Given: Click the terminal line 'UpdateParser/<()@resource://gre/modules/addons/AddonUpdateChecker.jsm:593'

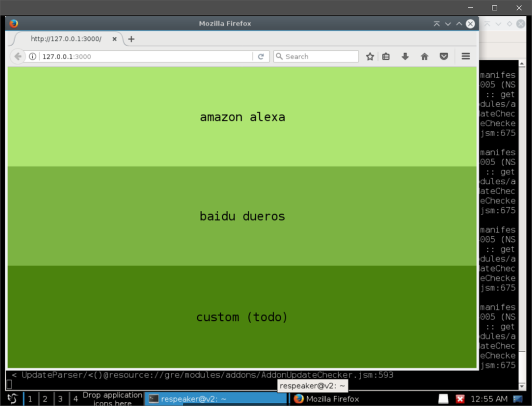Looking at the screenshot, I should pos(207,375).
